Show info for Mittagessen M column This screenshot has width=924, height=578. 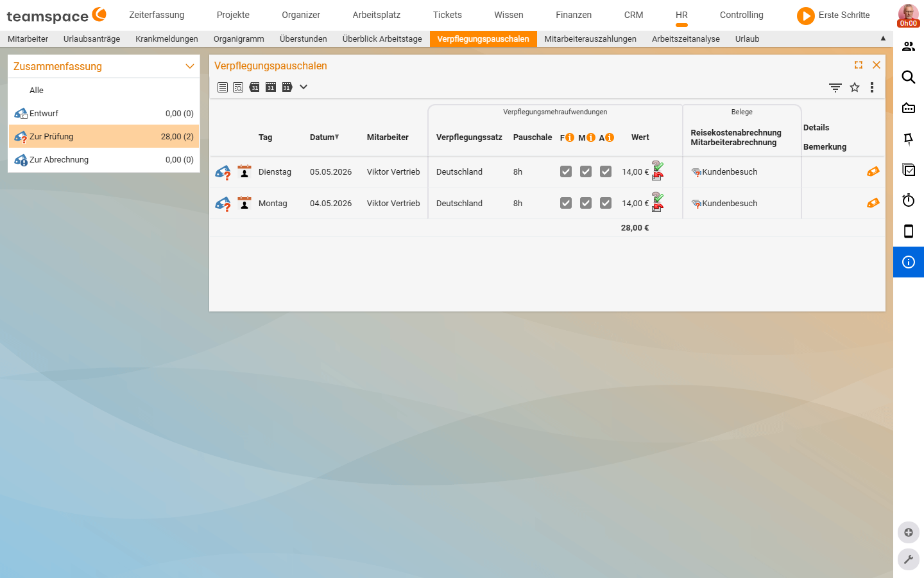click(591, 137)
